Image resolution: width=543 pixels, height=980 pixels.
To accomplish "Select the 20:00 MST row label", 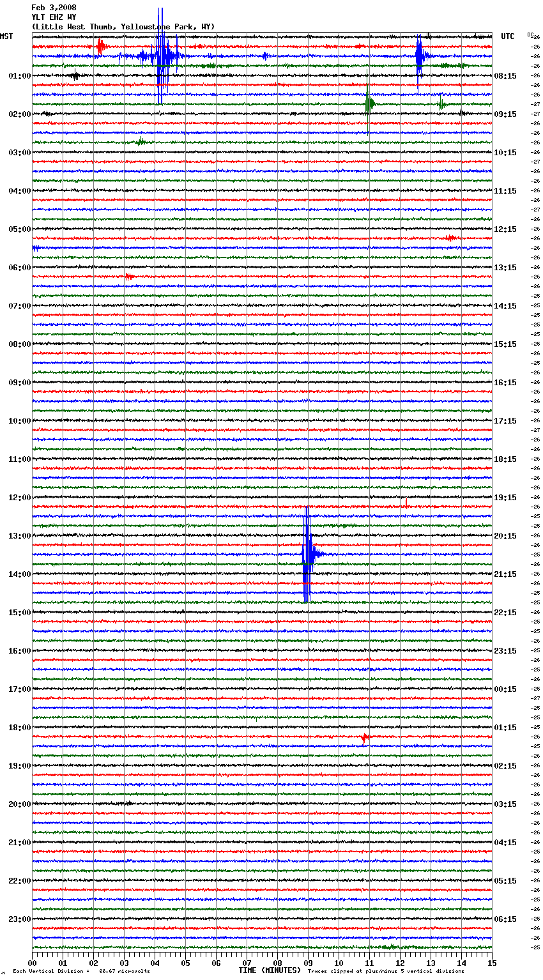I will [20, 804].
